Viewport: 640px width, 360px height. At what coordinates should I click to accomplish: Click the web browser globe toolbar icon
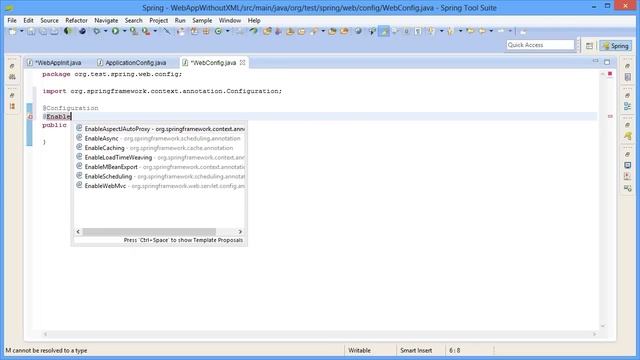point(358,31)
